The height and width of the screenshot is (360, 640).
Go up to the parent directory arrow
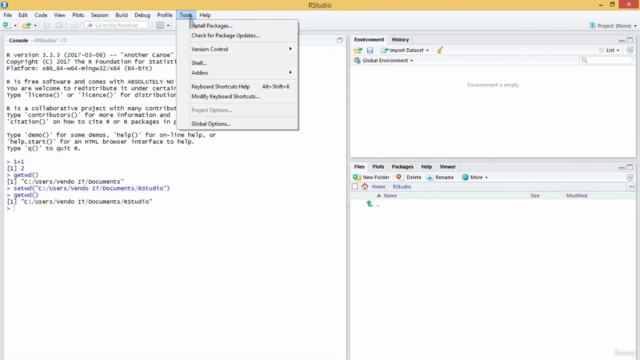pyautogui.click(x=369, y=204)
